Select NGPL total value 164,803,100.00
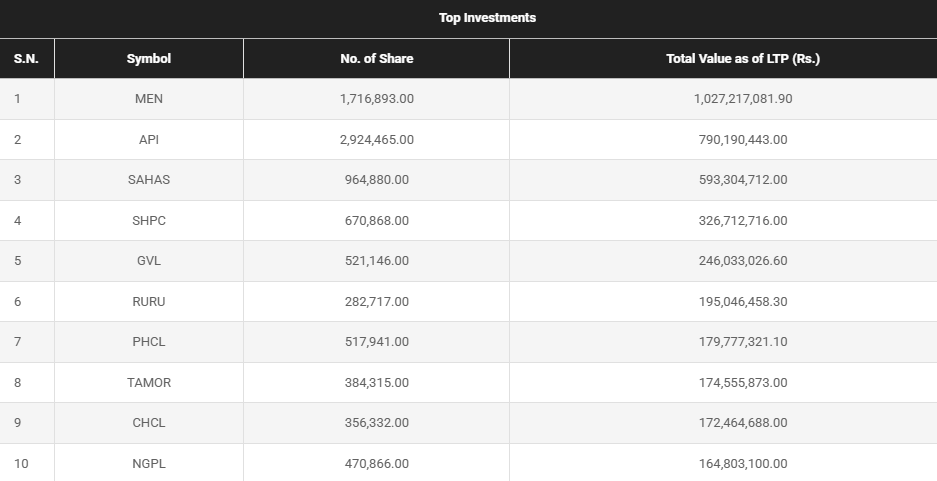 click(742, 463)
